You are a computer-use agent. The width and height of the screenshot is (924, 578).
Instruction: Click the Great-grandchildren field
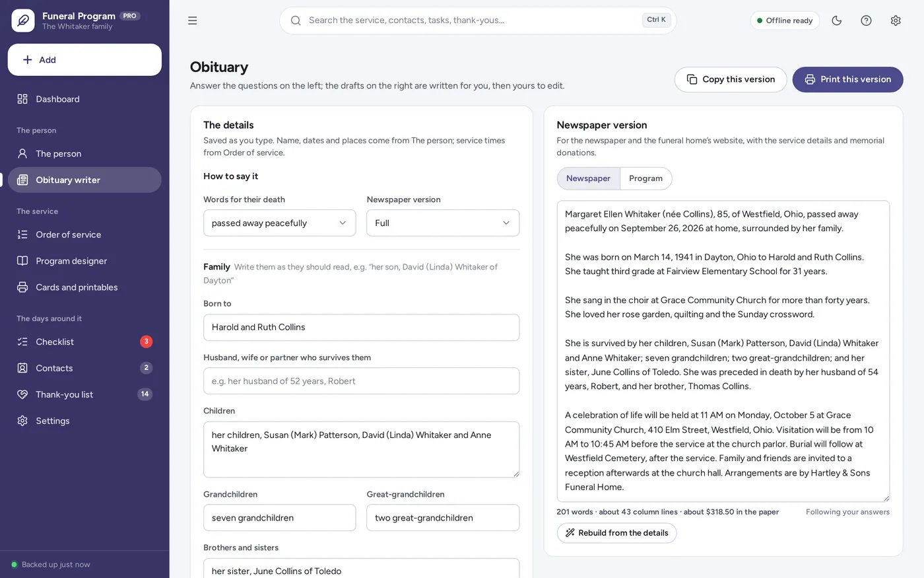(443, 518)
